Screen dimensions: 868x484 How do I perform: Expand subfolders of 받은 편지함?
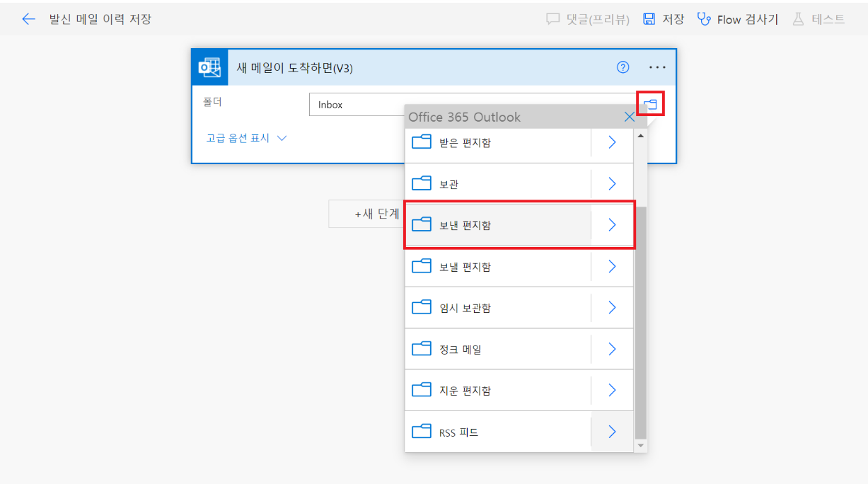pyautogui.click(x=612, y=143)
